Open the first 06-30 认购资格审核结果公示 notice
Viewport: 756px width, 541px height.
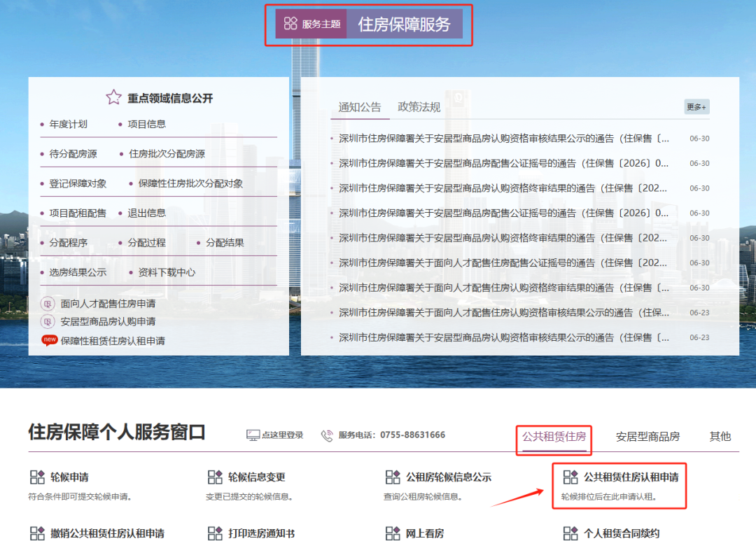tap(504, 139)
